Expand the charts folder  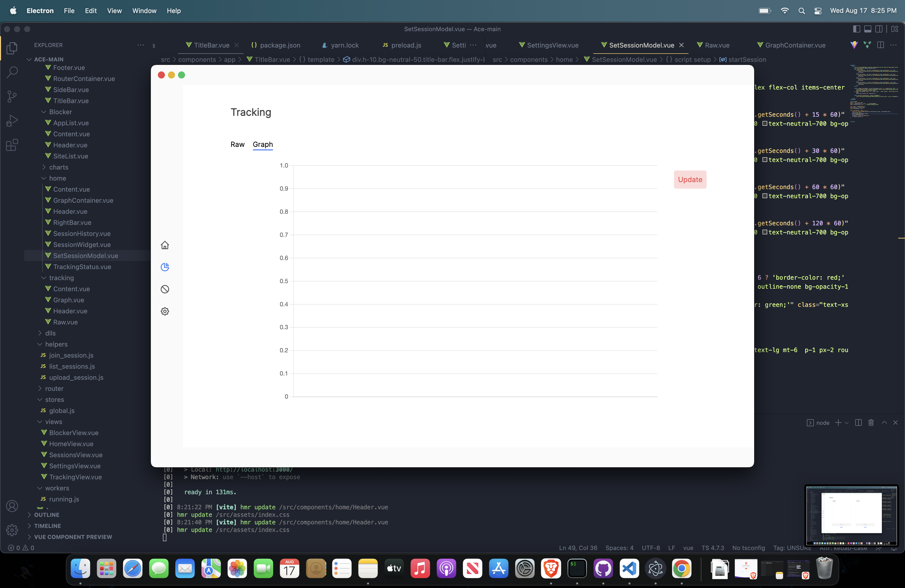pyautogui.click(x=59, y=167)
